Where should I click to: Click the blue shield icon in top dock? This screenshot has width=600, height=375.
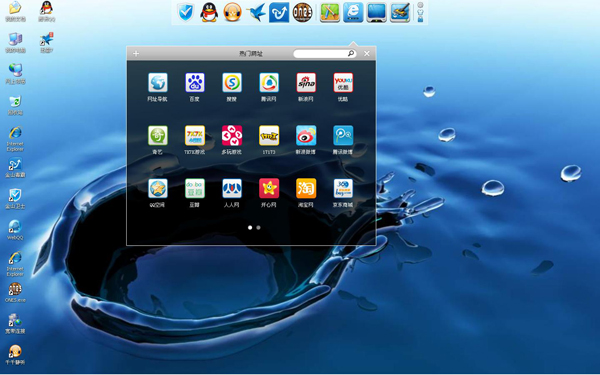click(186, 12)
